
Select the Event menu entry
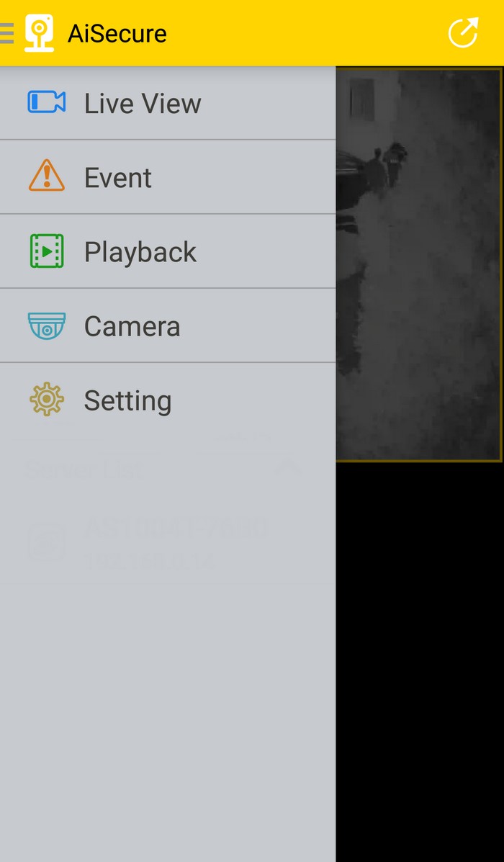coord(168,177)
